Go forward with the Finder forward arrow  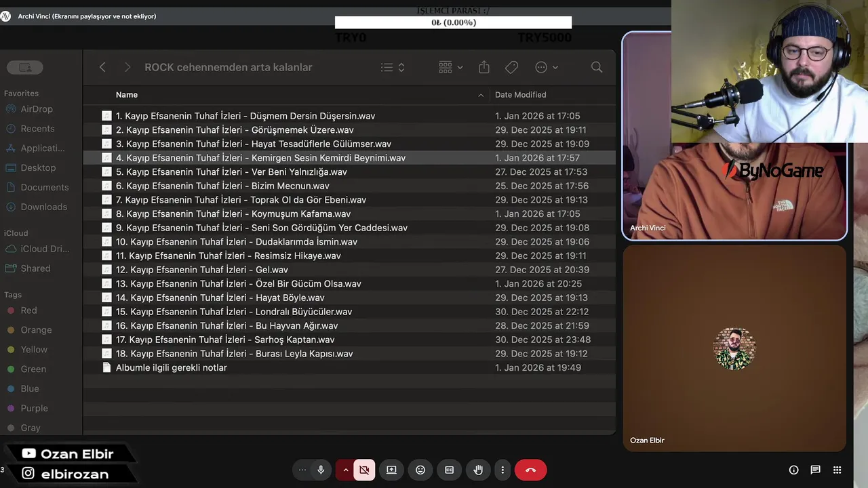tap(127, 67)
